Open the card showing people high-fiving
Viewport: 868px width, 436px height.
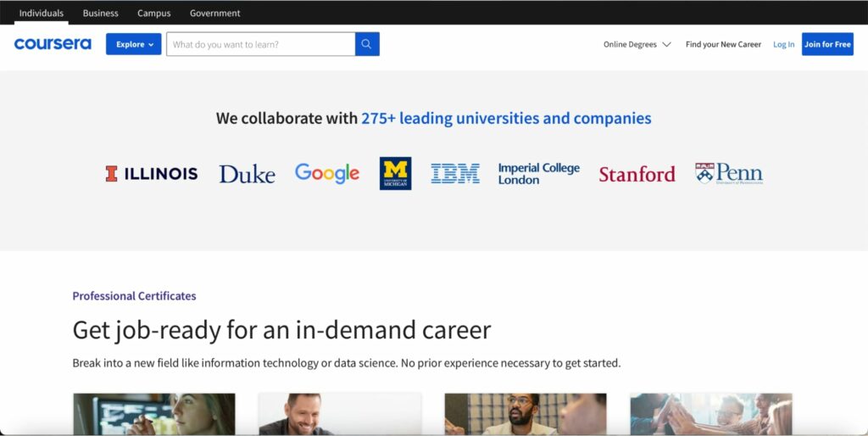711,414
